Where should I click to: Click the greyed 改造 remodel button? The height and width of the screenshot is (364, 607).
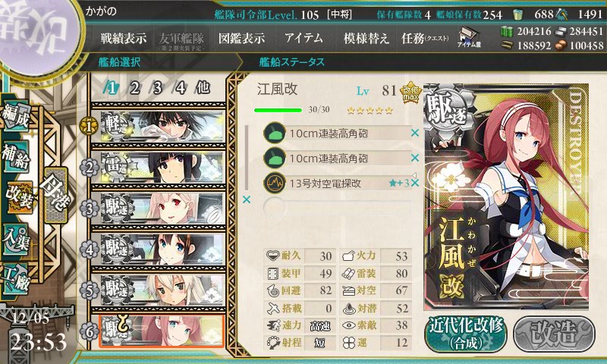click(x=554, y=334)
